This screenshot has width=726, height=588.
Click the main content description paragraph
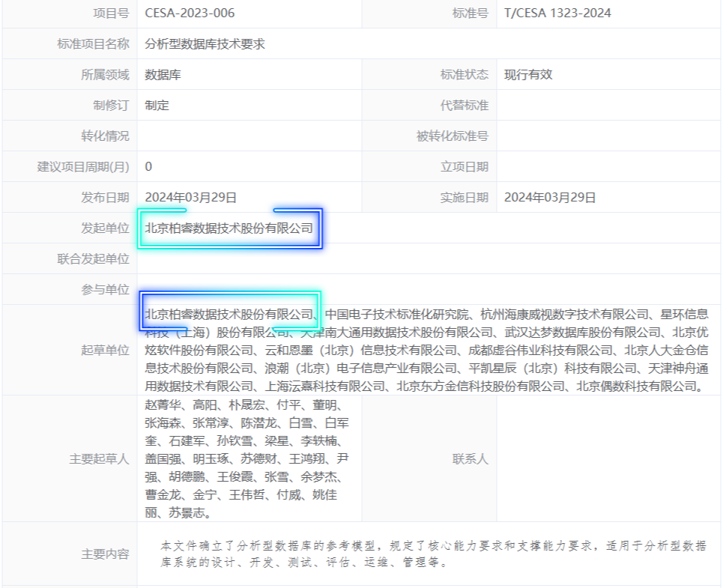tap(432, 554)
